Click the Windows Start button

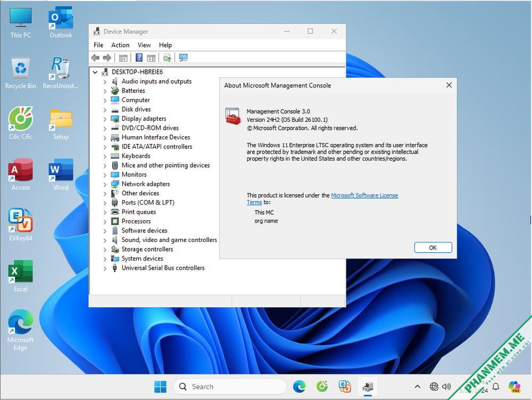coord(160,387)
